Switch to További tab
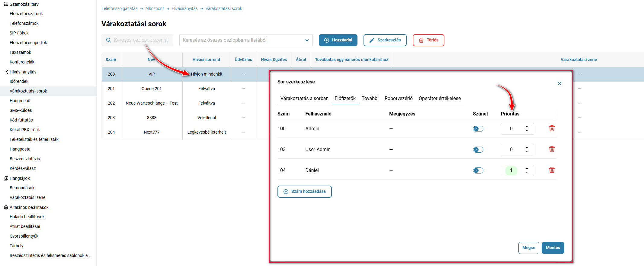 [x=370, y=99]
